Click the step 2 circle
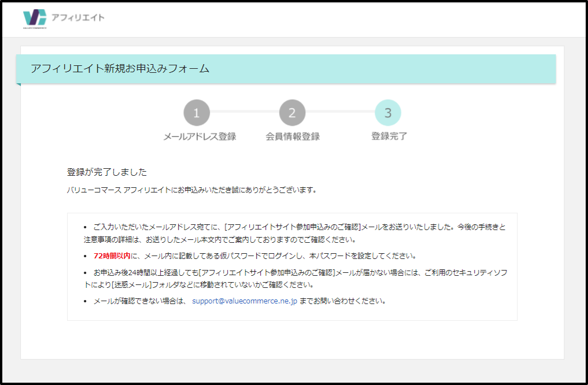Viewport: 588px width, 385px height. (292, 113)
